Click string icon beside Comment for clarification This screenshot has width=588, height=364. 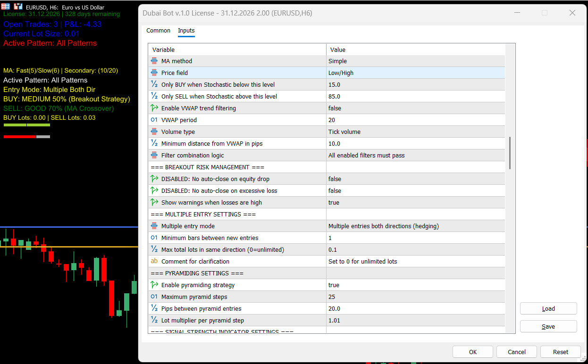154,261
